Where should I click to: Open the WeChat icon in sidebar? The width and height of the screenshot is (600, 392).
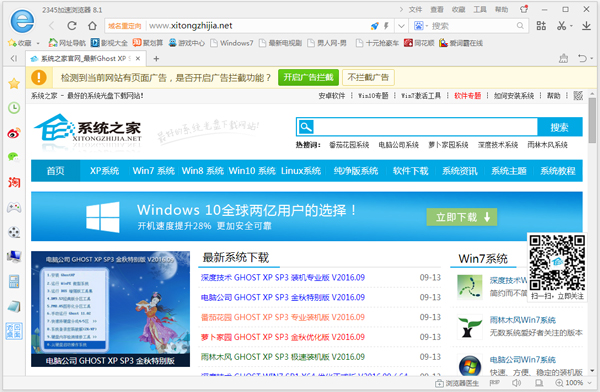14,157
